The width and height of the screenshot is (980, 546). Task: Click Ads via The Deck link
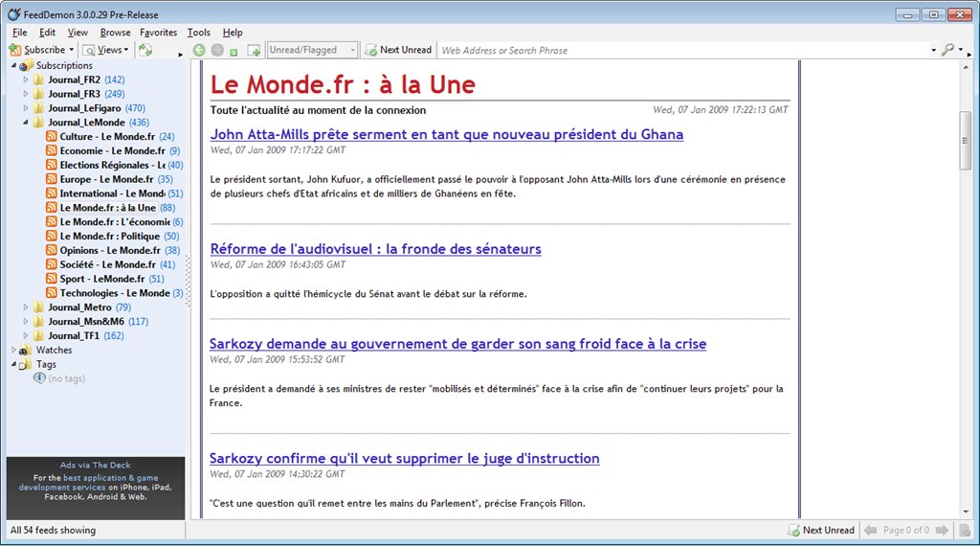pos(96,465)
